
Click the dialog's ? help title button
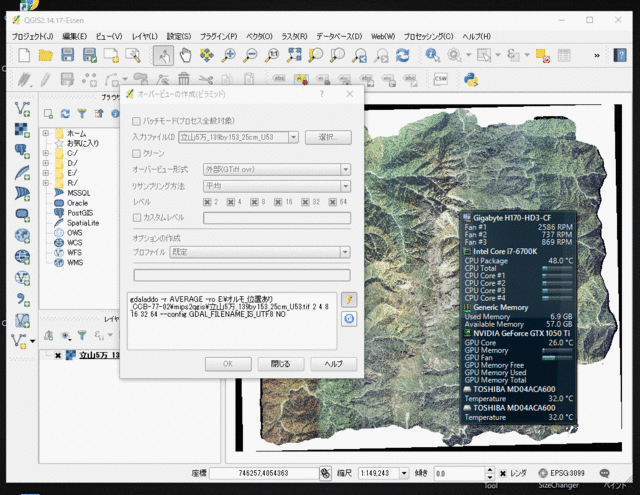322,94
